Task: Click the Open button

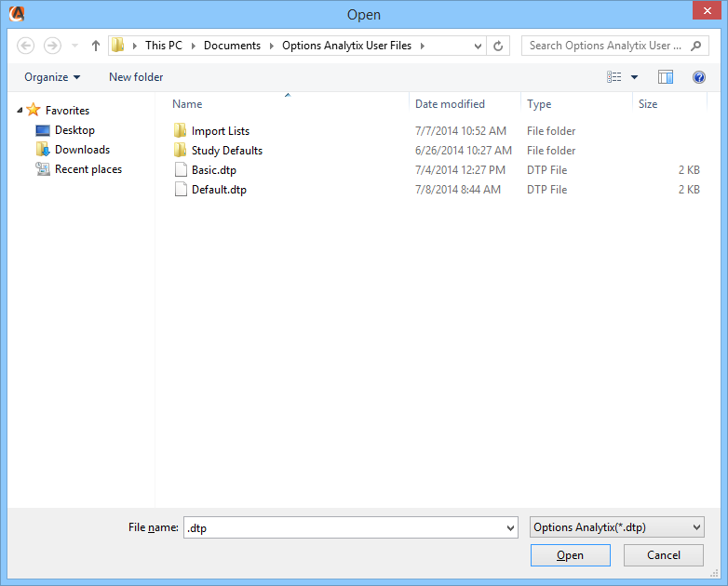Action: point(570,555)
